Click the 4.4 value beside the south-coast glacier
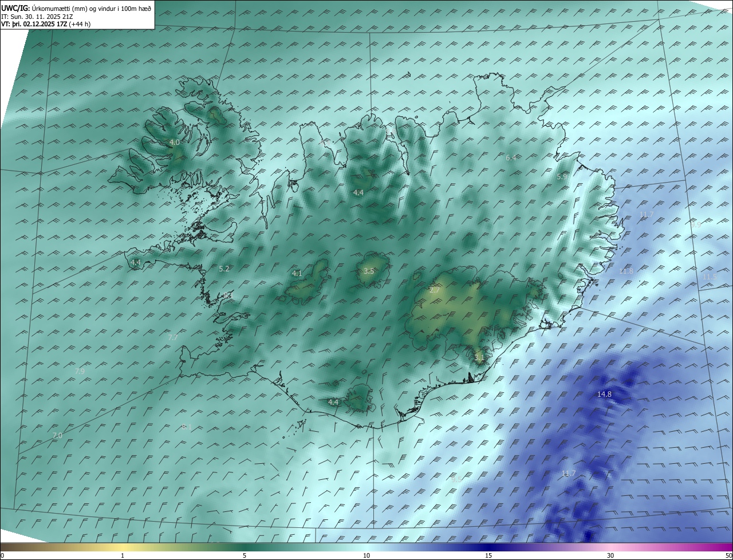733x560 pixels. coord(333,402)
